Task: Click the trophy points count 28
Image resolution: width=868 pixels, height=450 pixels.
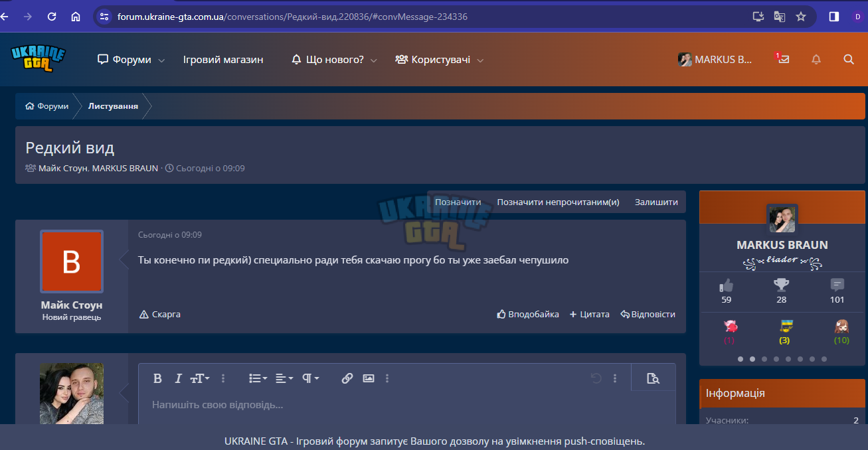Action: tap(782, 299)
